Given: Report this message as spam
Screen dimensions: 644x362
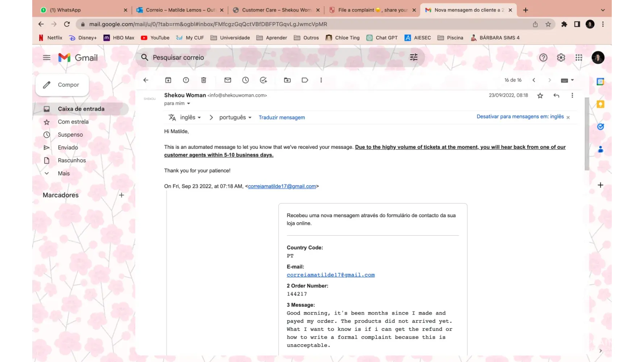Looking at the screenshot, I should point(186,80).
